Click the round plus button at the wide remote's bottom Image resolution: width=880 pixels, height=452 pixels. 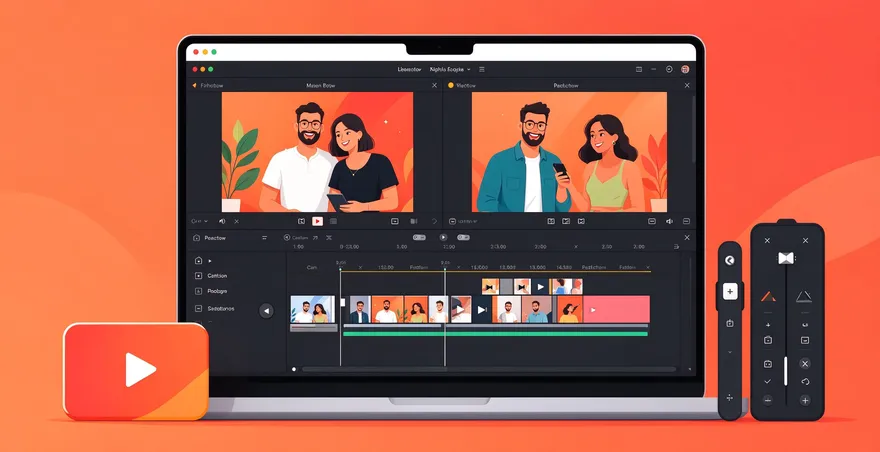tap(805, 400)
